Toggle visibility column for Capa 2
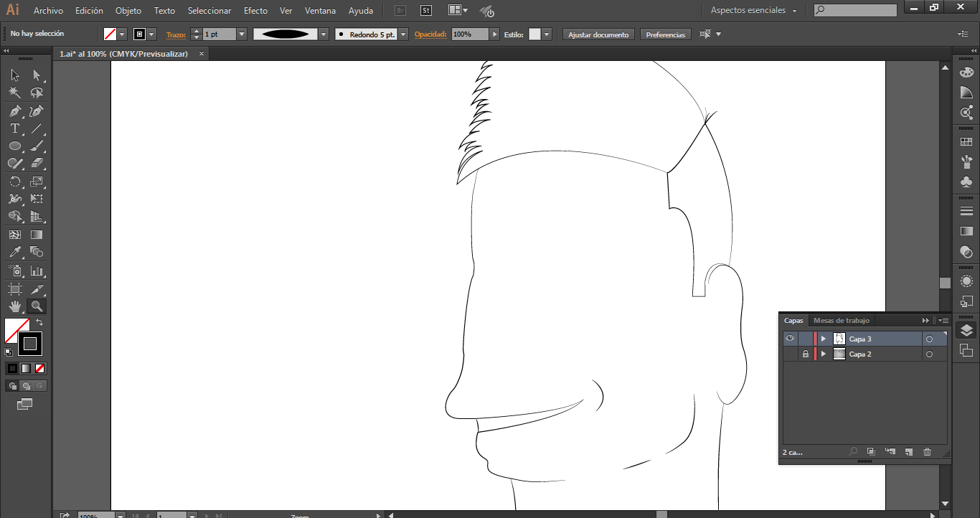Screen dimensions: 980x518 tap(790, 354)
